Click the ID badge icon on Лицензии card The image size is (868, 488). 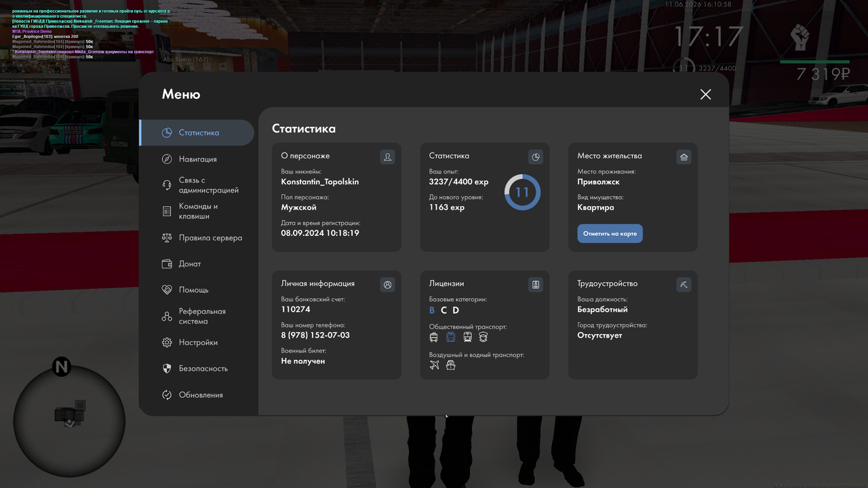(536, 285)
